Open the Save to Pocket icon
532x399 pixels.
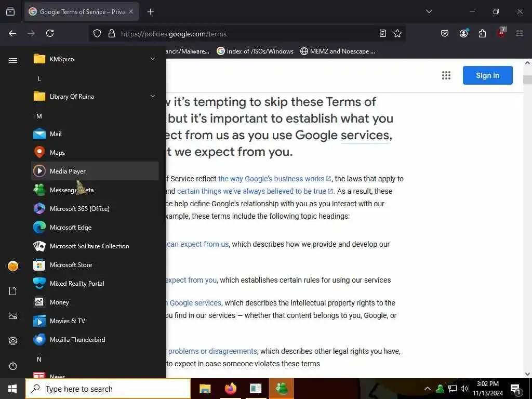445,33
